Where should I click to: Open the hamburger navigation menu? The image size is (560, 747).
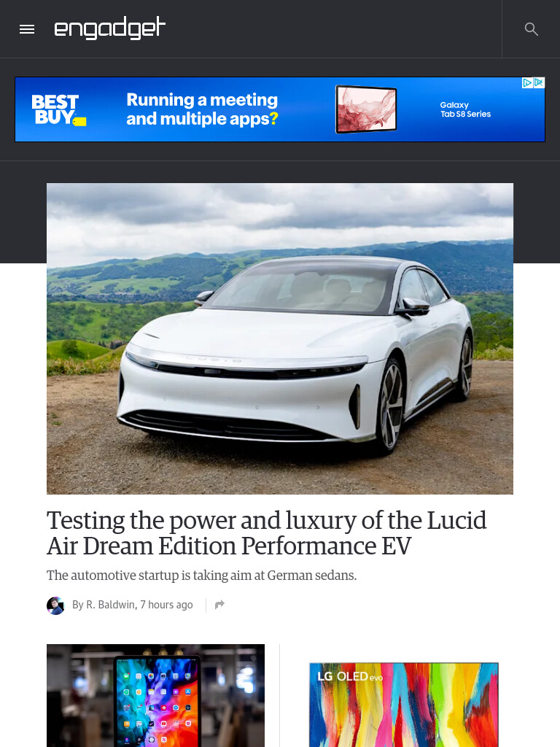tap(27, 29)
